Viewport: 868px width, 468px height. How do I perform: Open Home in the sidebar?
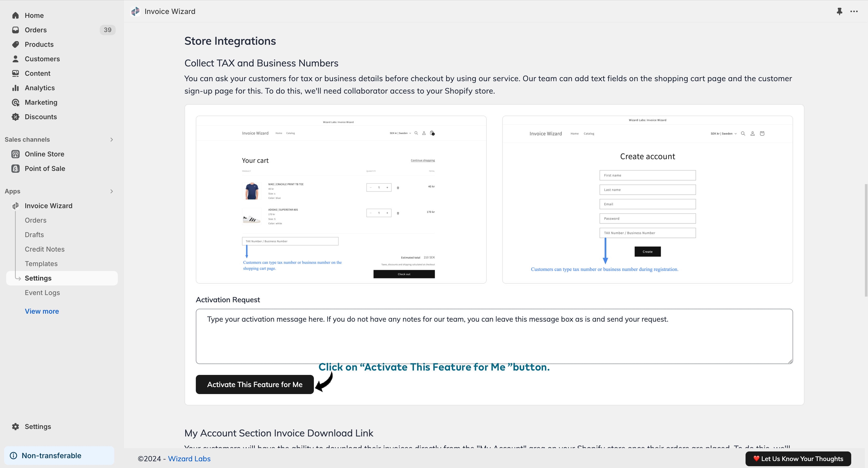[34, 16]
